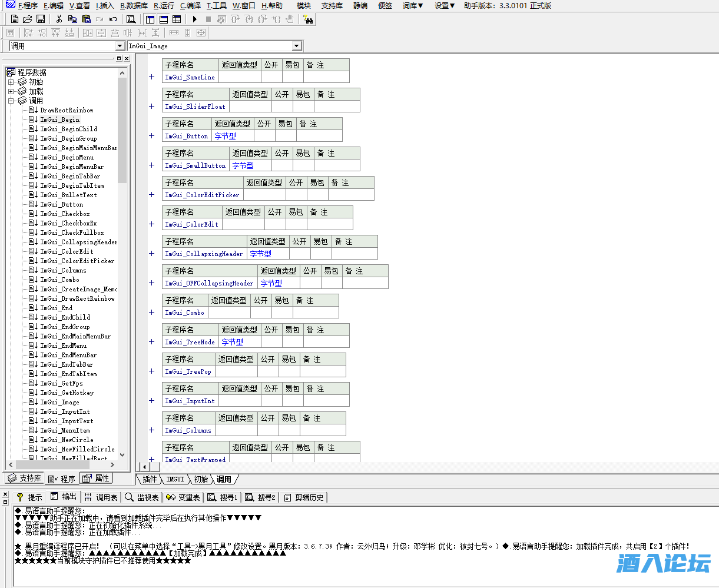
Task: Click the left tree panel's vertical scrollbar thumb
Action: pyautogui.click(x=122, y=129)
